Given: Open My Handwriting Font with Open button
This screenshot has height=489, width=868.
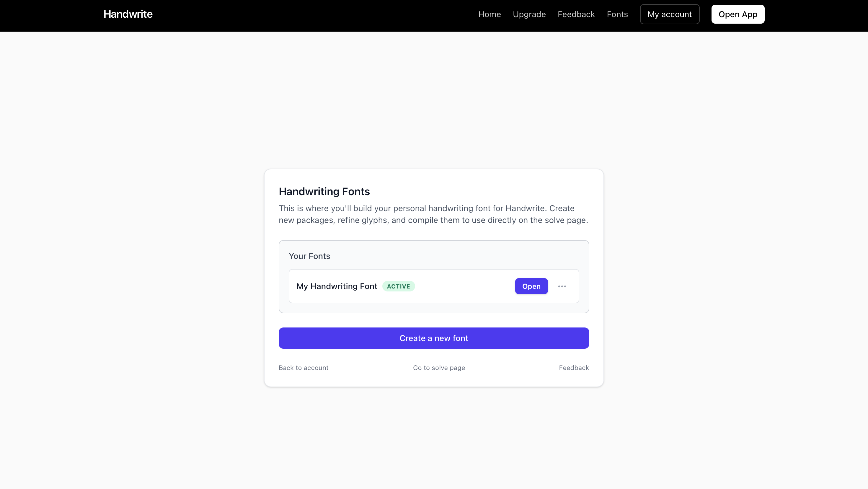Looking at the screenshot, I should pyautogui.click(x=531, y=286).
